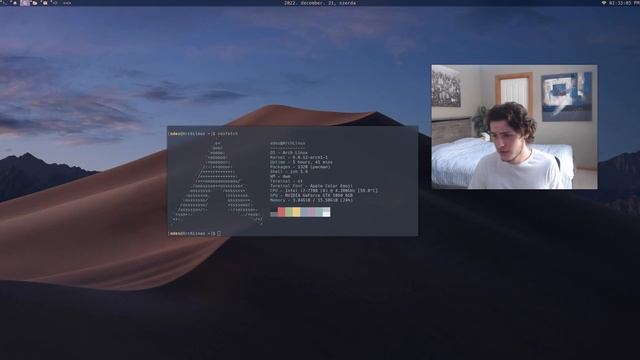Click the red color block in neofetch
Screen dimensions: 640x360
click(281, 212)
